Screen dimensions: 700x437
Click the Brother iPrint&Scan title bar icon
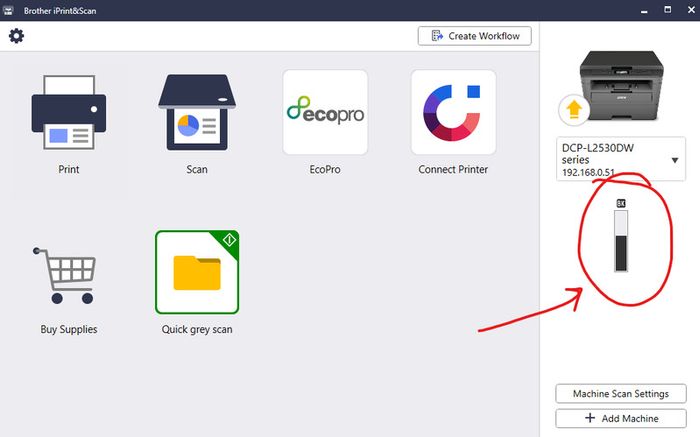[8, 10]
